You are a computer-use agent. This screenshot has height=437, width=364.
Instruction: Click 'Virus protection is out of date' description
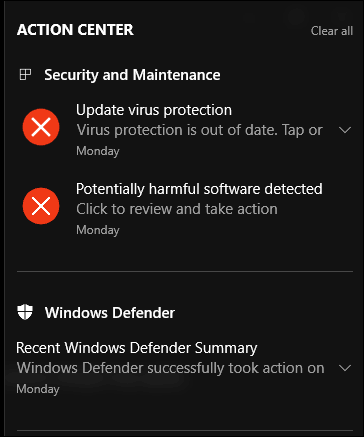[200, 130]
